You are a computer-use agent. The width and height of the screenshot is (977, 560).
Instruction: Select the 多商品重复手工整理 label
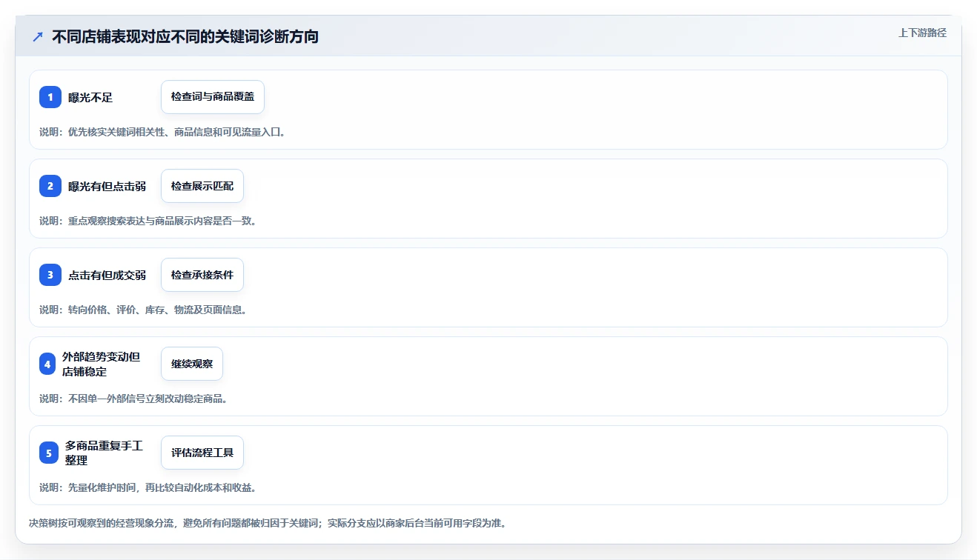(104, 453)
